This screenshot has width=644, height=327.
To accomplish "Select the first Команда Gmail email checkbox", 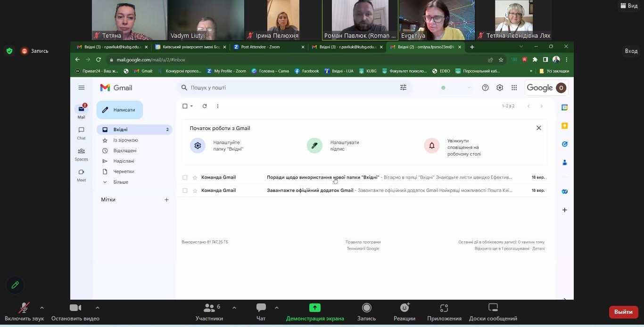I will click(x=185, y=178).
